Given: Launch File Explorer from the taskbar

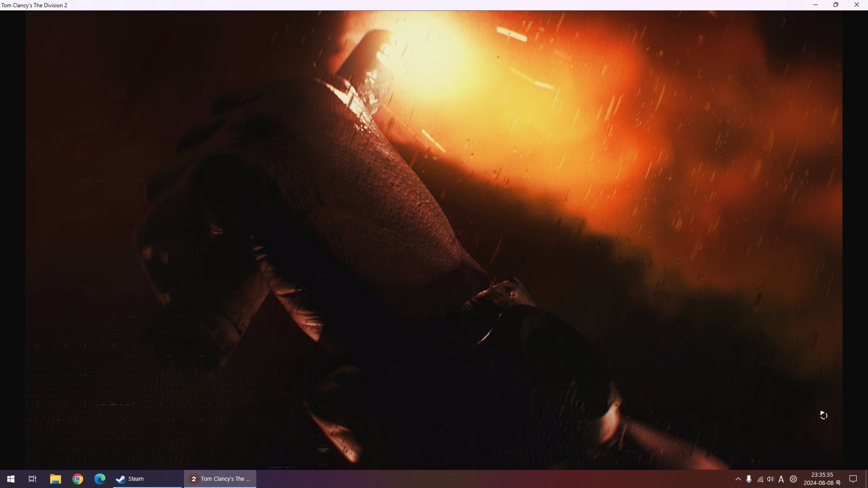Looking at the screenshot, I should pyautogui.click(x=55, y=479).
